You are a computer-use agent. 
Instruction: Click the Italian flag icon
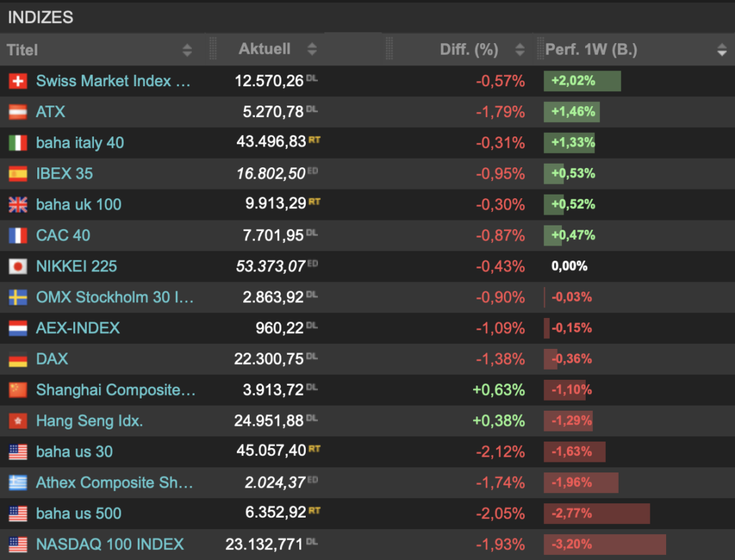click(18, 143)
